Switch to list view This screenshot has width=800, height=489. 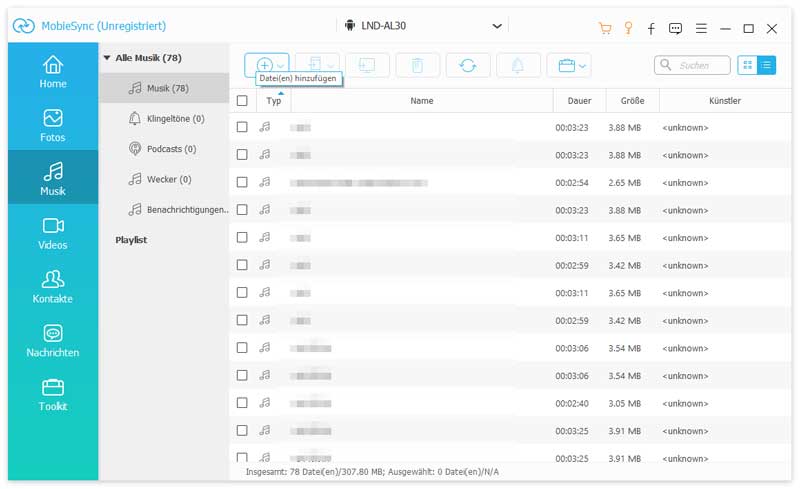(x=766, y=65)
